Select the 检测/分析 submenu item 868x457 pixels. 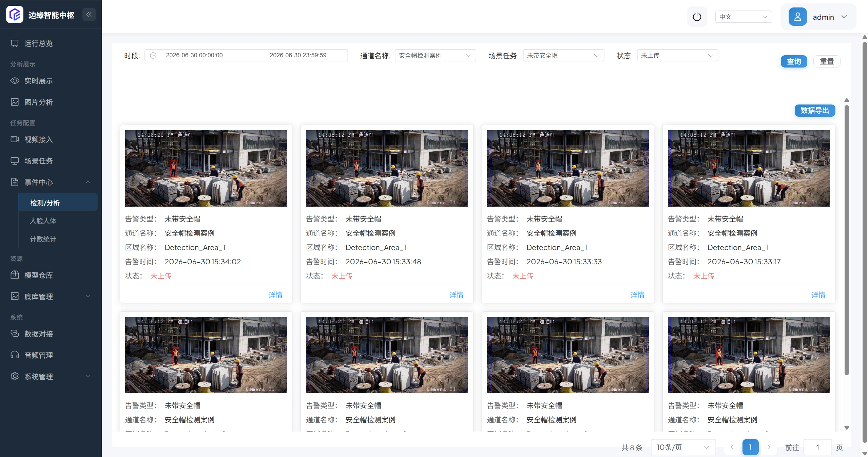click(58, 203)
